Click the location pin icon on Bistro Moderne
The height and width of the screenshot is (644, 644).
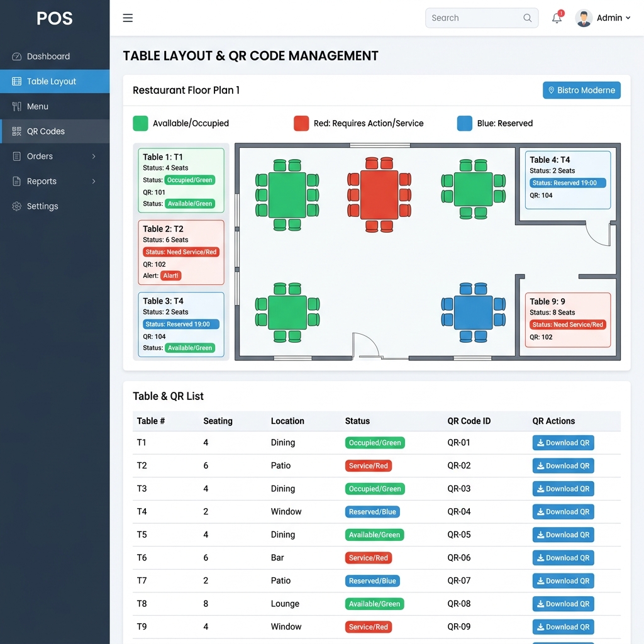coord(551,91)
